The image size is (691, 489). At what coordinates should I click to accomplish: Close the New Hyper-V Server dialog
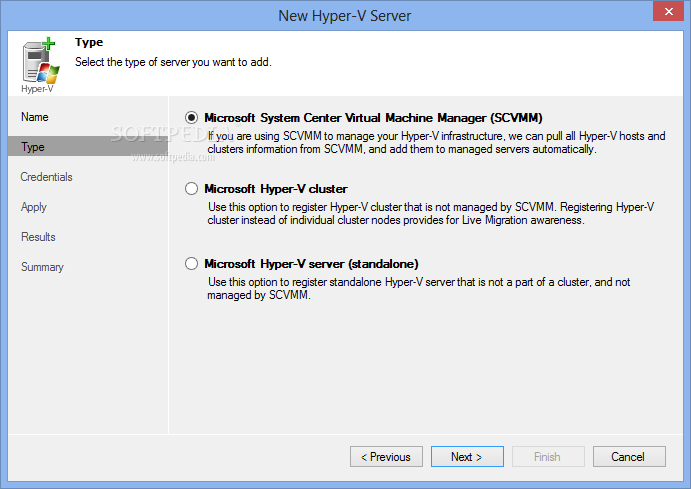pyautogui.click(x=668, y=11)
